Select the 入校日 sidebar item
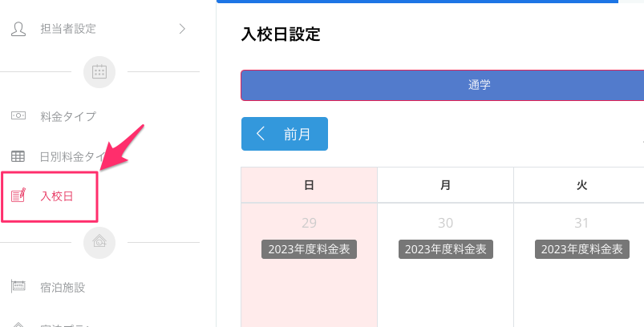Viewport: 644px width, 327px height. tap(57, 196)
